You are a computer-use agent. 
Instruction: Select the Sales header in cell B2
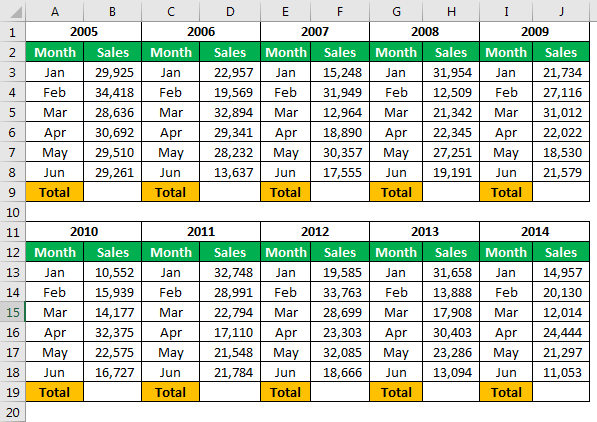(112, 52)
